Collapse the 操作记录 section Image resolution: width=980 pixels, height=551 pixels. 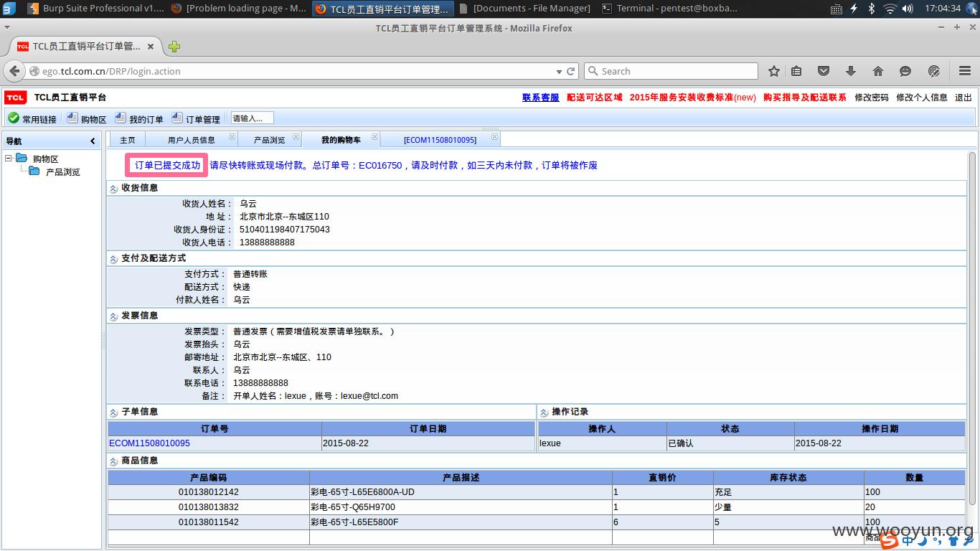coord(544,413)
